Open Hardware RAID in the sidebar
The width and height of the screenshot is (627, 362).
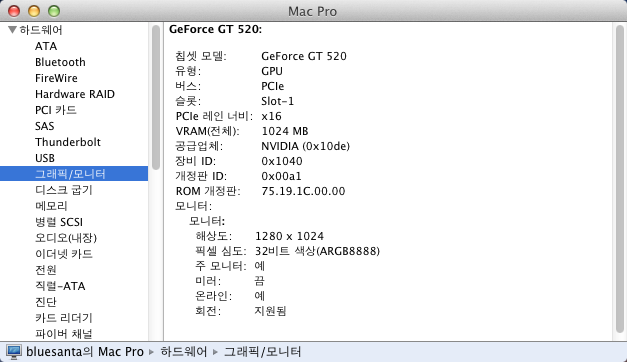point(75,94)
